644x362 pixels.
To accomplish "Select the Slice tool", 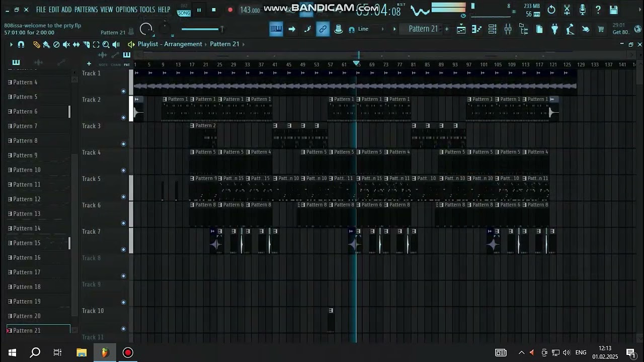I will click(x=86, y=45).
